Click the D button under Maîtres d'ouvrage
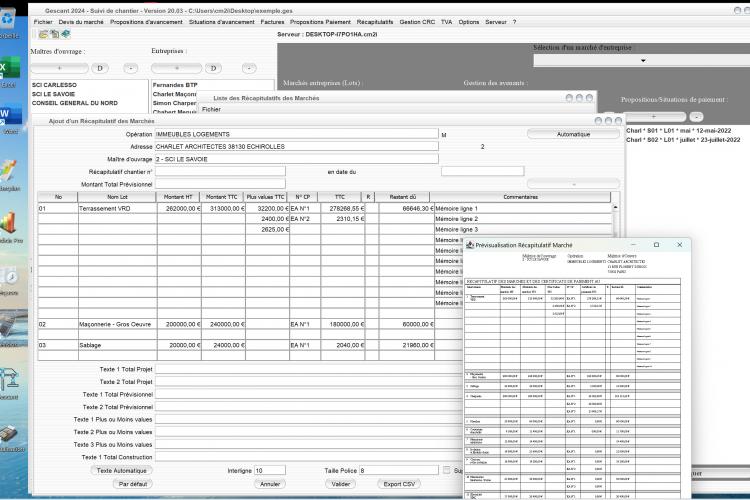This screenshot has width=750, height=500. pyautogui.click(x=99, y=68)
